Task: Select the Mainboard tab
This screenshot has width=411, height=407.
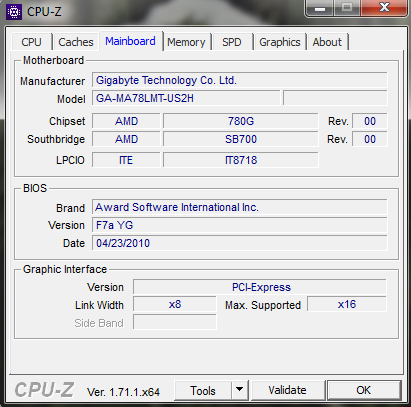Action: [x=130, y=41]
